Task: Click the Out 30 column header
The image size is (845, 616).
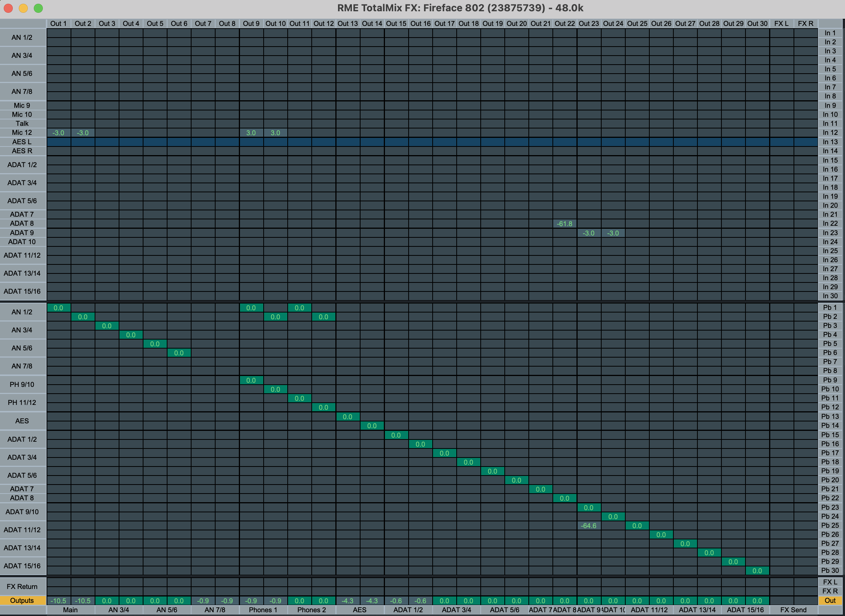Action: coord(757,24)
